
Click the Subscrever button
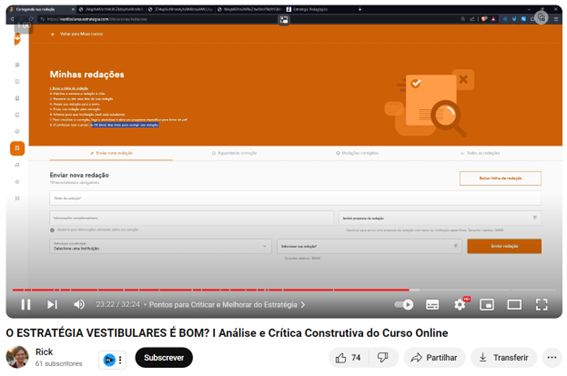(164, 358)
